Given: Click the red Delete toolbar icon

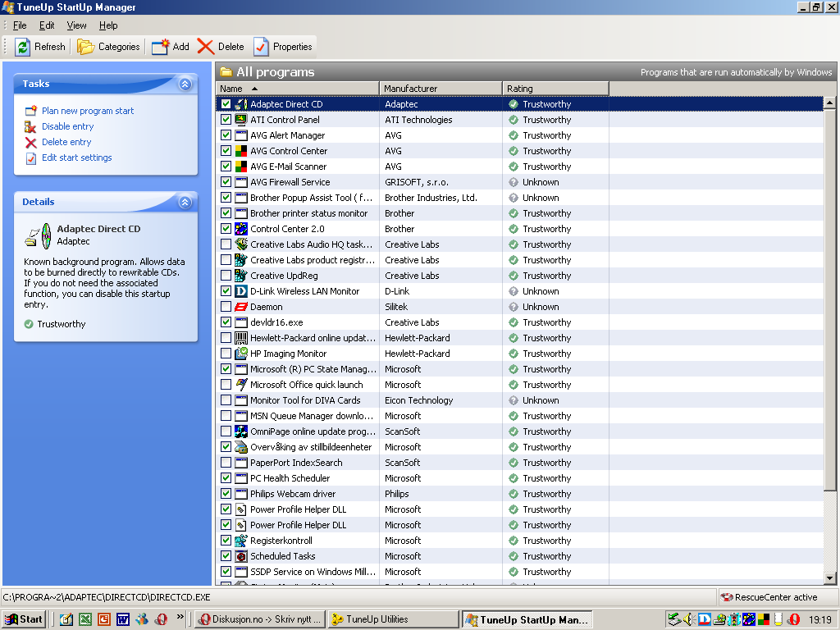Looking at the screenshot, I should tap(206, 47).
